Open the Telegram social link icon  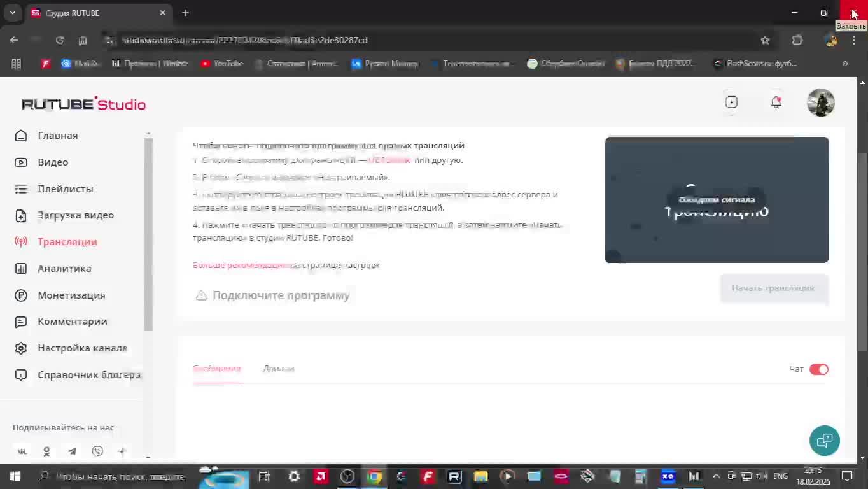72,451
